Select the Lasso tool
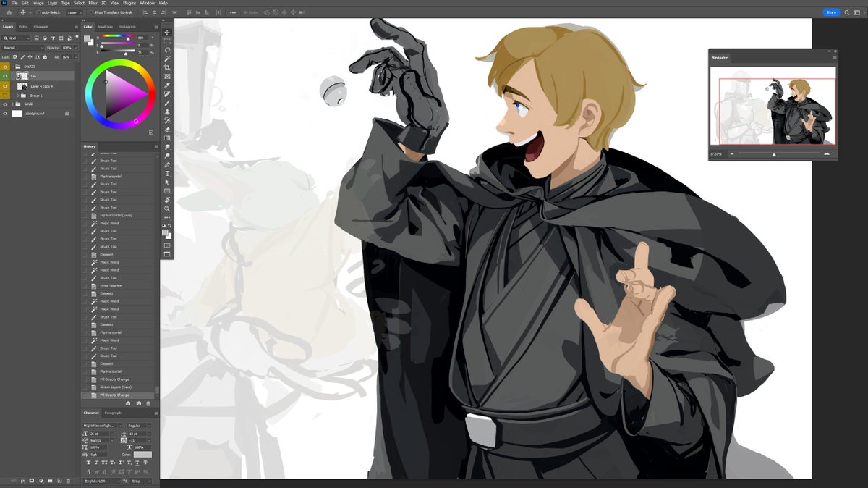Image resolution: width=868 pixels, height=488 pixels. (168, 50)
